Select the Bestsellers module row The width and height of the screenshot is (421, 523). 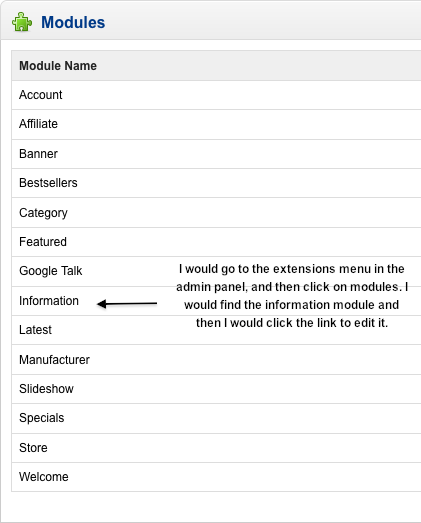pos(216,183)
